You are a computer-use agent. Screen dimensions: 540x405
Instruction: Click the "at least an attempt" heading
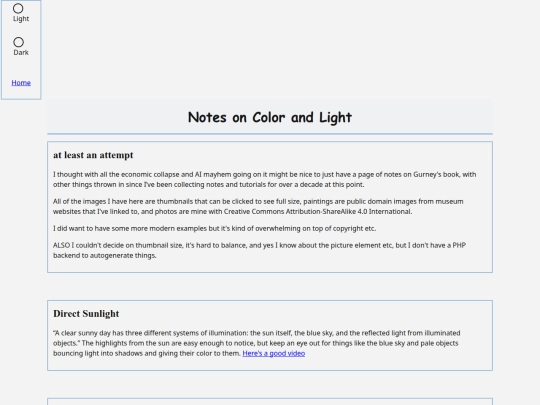click(93, 155)
